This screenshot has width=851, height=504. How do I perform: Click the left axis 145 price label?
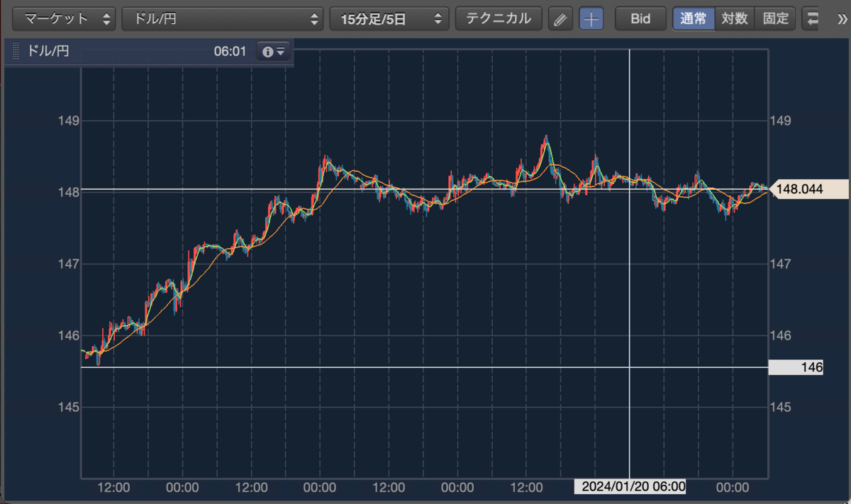pos(69,408)
